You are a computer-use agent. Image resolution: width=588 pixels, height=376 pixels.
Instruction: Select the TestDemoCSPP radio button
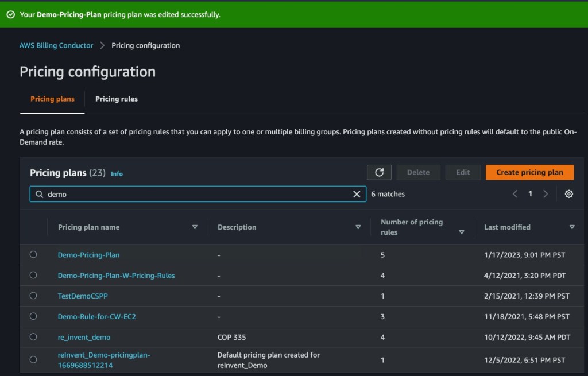tap(33, 296)
